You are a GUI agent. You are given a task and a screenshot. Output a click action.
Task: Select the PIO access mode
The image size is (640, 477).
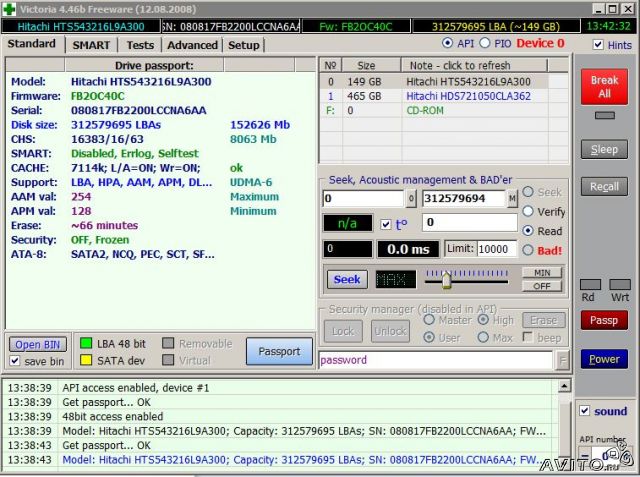coord(484,43)
